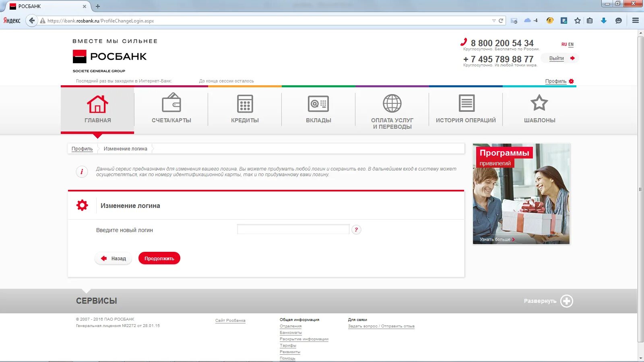Open the КРЕДИТЫ section
The image size is (644, 362).
[245, 109]
